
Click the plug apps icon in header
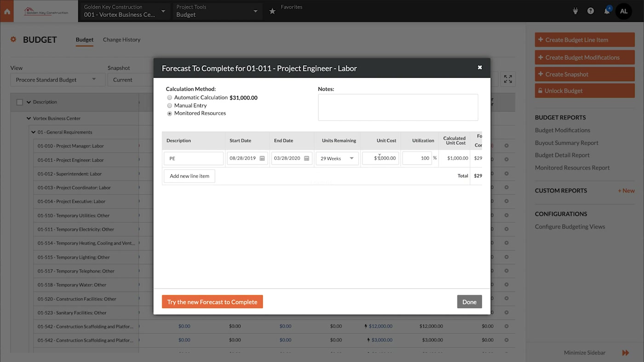[575, 11]
